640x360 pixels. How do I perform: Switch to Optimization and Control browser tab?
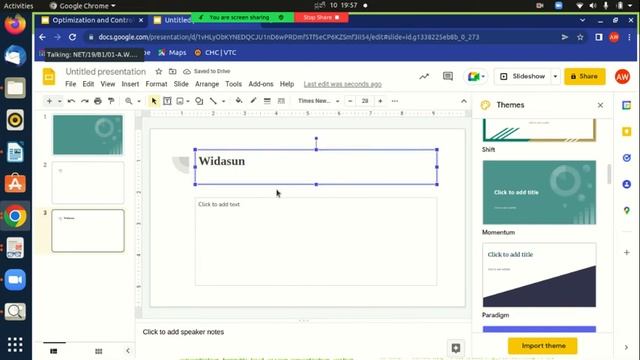[93, 20]
